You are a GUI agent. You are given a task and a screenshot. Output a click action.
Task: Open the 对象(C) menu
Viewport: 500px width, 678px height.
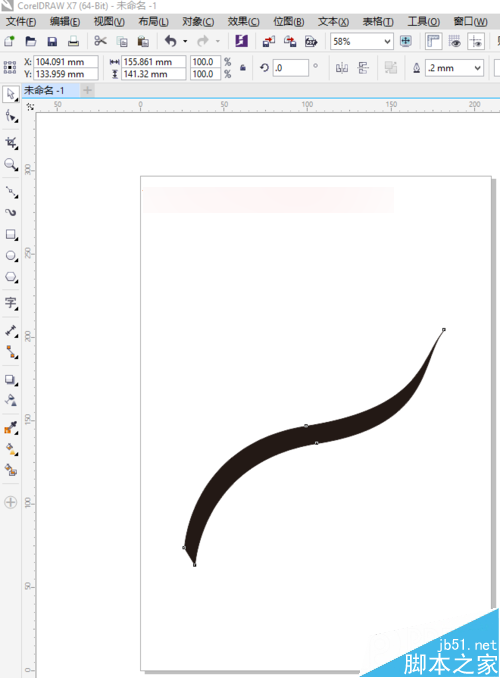click(198, 22)
